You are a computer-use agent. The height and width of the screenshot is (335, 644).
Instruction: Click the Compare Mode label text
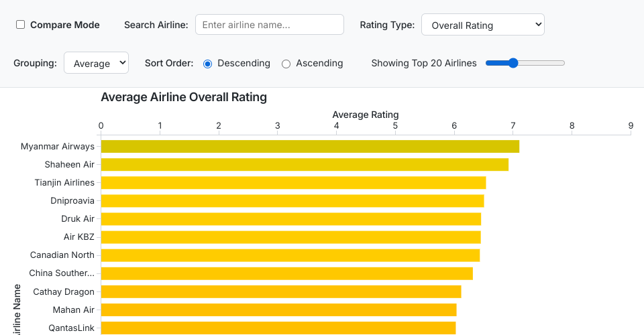[x=64, y=25]
